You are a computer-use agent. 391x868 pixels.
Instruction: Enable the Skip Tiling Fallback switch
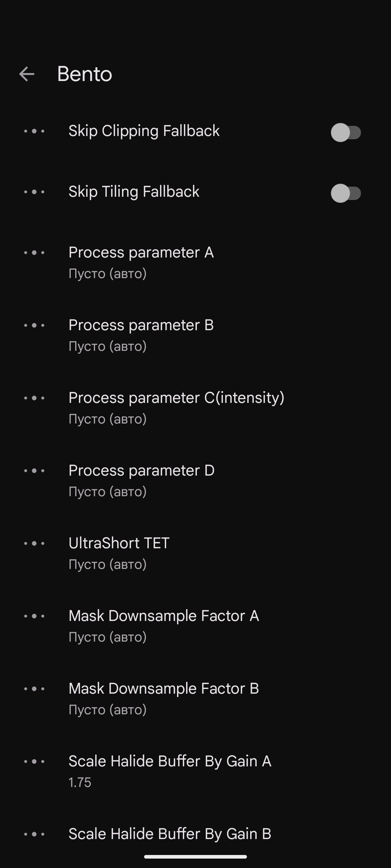click(346, 193)
